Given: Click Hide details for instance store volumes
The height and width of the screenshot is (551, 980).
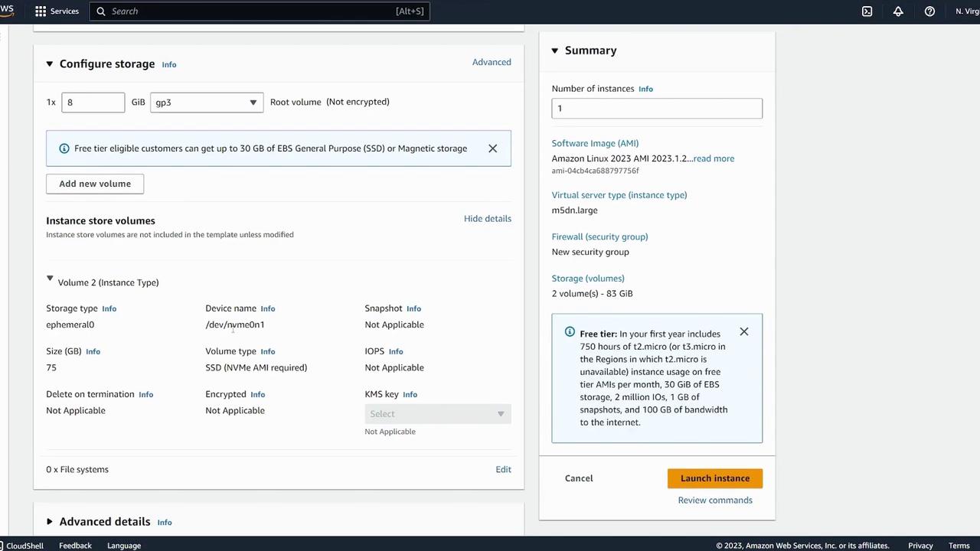Looking at the screenshot, I should (487, 219).
